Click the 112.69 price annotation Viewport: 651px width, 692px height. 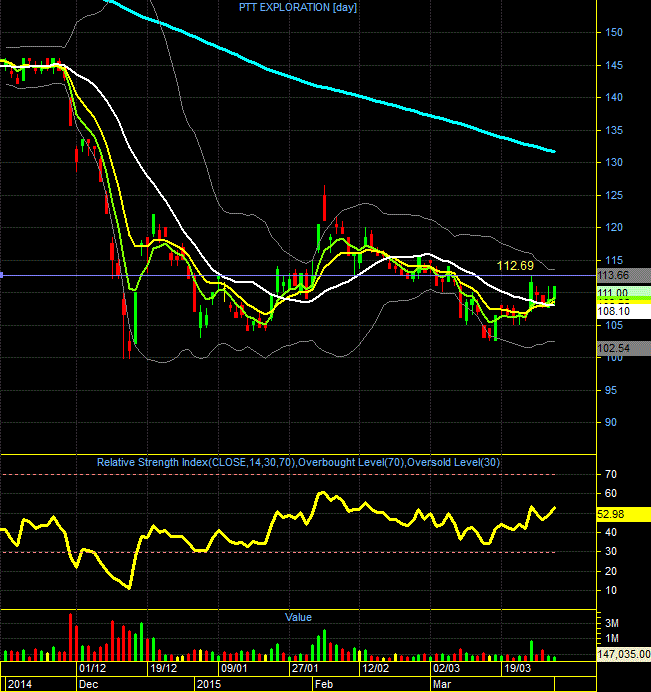pyautogui.click(x=515, y=266)
